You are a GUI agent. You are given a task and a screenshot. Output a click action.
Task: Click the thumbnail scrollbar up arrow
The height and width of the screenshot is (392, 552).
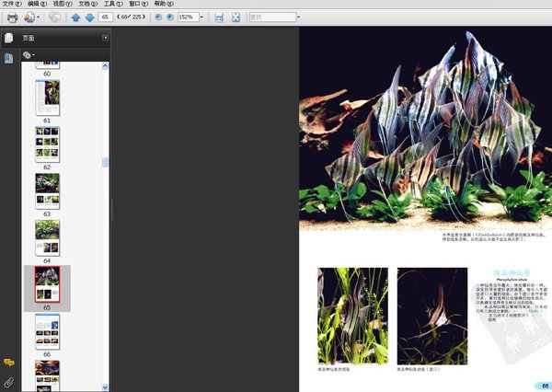(x=105, y=66)
